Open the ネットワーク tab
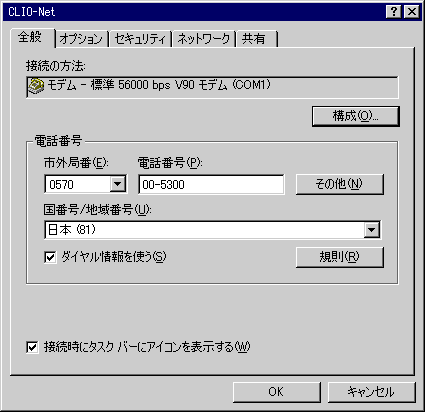 204,39
